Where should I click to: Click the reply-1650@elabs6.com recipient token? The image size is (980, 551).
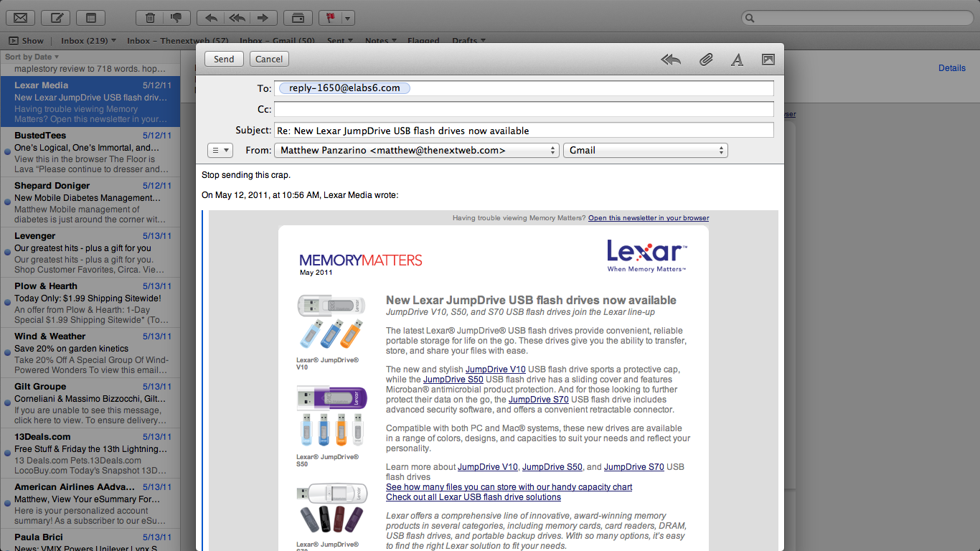[344, 88]
